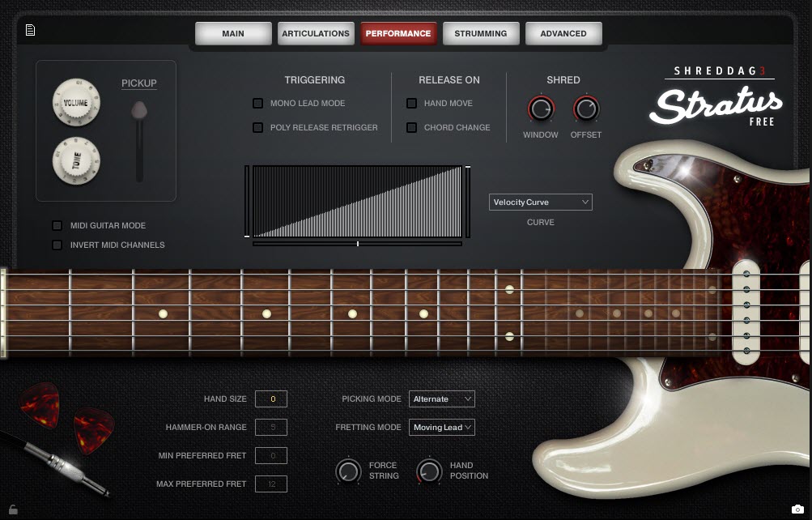812x520 pixels.
Task: Click the PICKUP selector switch handle
Action: 139,110
